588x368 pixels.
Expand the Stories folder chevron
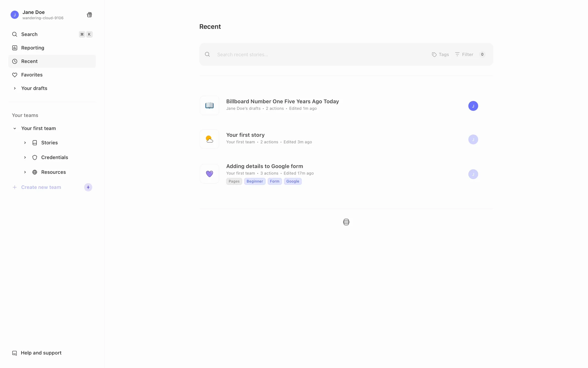coord(25,143)
